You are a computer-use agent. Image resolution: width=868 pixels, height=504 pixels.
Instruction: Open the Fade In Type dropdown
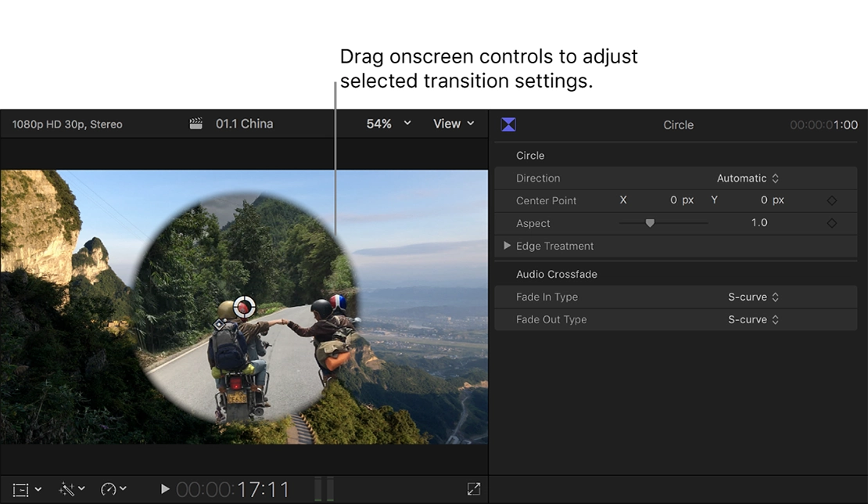(x=753, y=297)
